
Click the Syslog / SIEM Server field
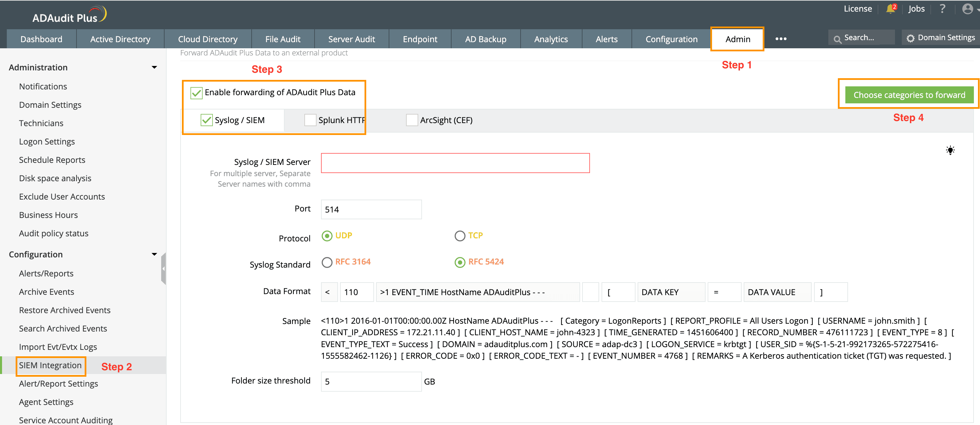coord(455,163)
